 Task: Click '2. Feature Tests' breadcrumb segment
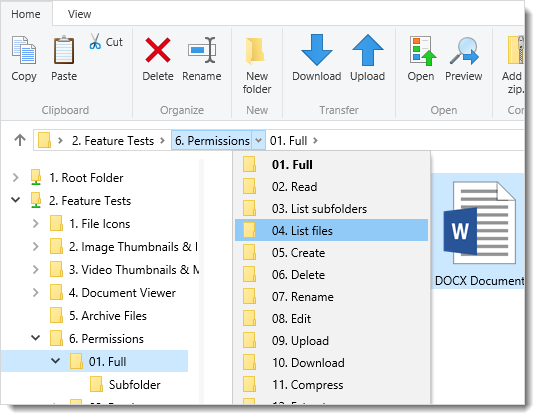coord(113,140)
